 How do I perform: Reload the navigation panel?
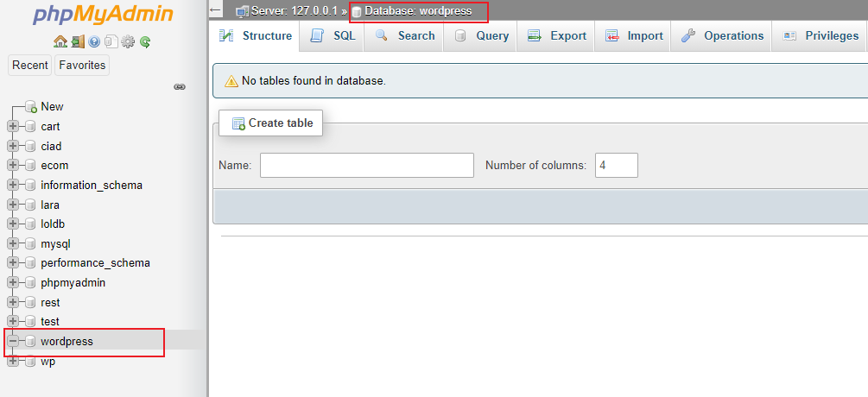click(x=145, y=41)
